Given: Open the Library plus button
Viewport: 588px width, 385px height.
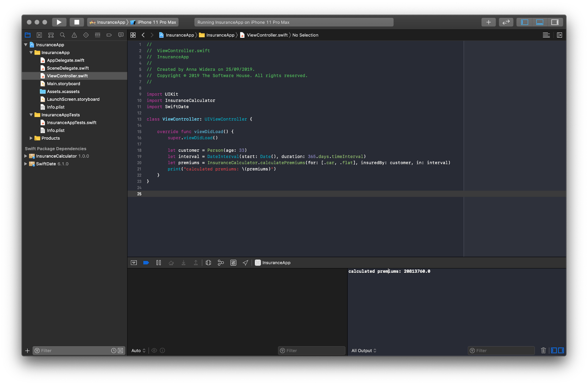Looking at the screenshot, I should tap(488, 22).
